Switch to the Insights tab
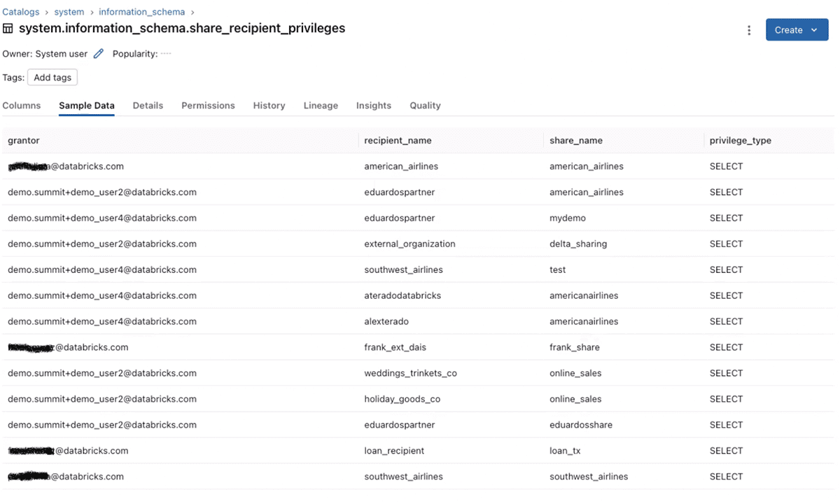 [373, 106]
